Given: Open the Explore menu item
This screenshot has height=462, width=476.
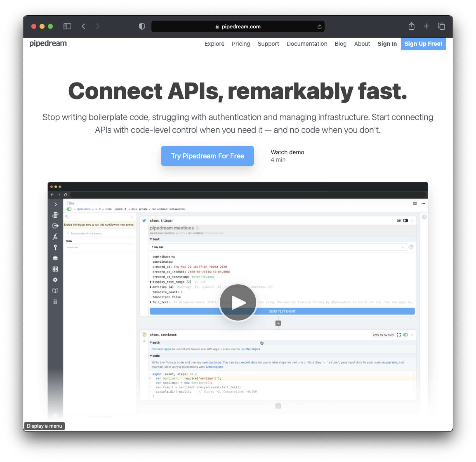Looking at the screenshot, I should coord(214,44).
